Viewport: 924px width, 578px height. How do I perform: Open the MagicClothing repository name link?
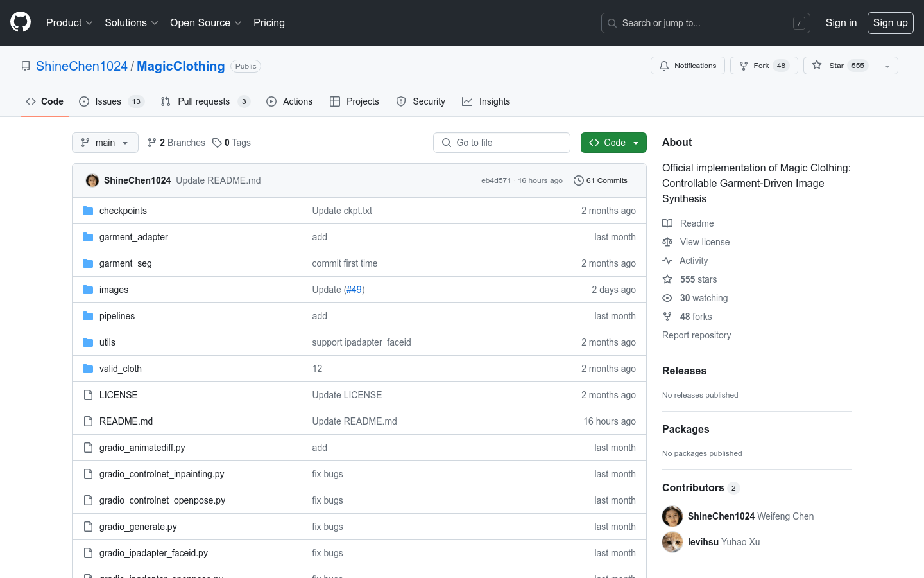181,66
